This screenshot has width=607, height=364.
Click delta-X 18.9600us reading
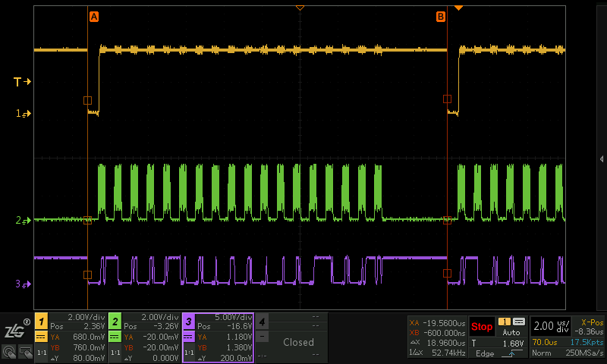point(438,343)
